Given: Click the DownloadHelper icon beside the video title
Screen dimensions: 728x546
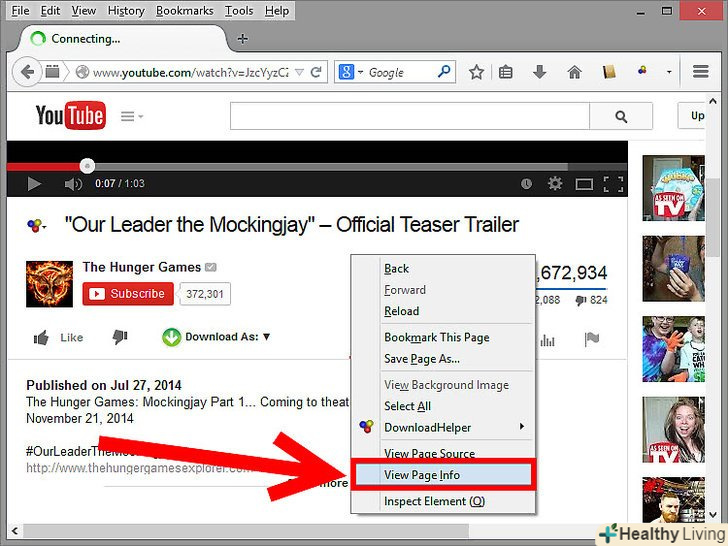Looking at the screenshot, I should pyautogui.click(x=35, y=226).
